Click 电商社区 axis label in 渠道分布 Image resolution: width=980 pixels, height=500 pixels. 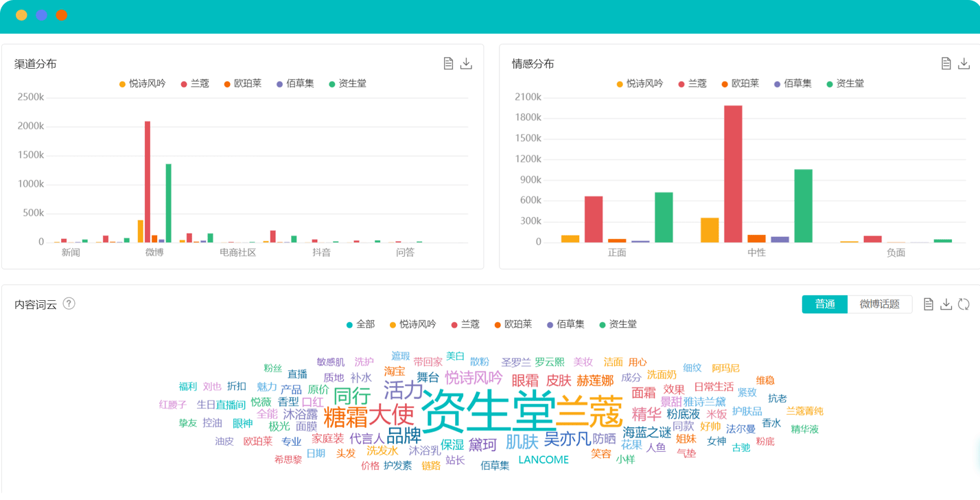coord(237,252)
